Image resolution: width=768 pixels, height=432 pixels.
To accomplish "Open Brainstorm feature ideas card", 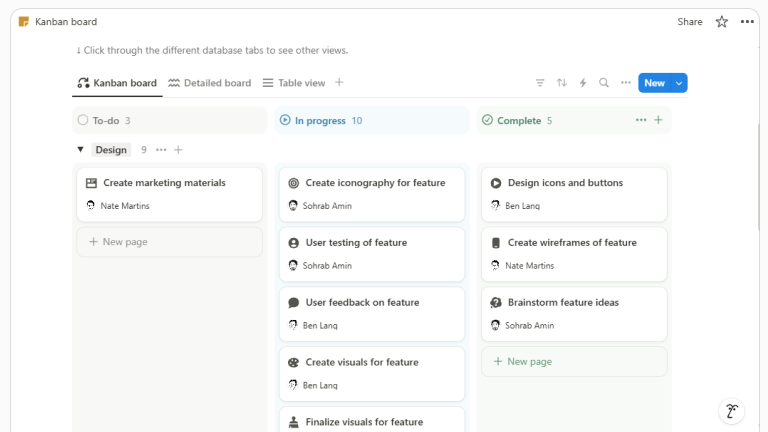I will tap(574, 314).
